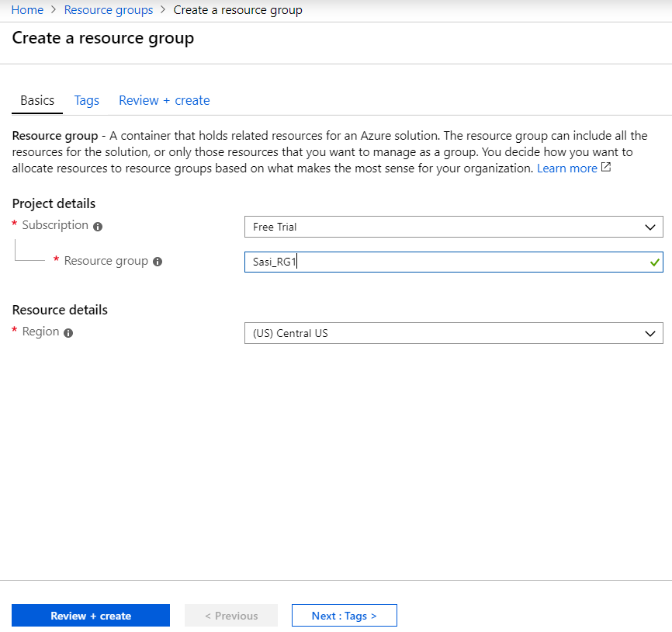Viewport: 672px width, 632px height.
Task: Click the Resource group info icon
Action: (x=158, y=262)
